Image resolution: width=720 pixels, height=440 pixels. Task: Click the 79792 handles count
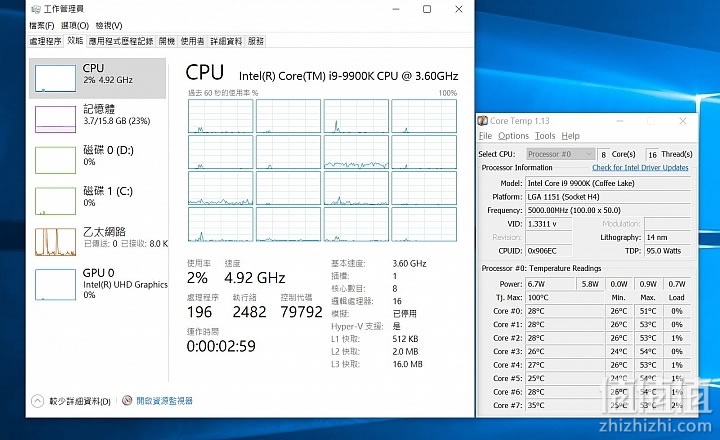point(301,312)
